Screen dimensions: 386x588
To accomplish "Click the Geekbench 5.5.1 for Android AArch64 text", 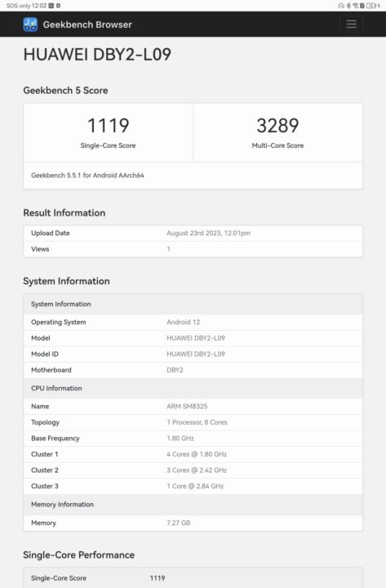I will [x=87, y=175].
